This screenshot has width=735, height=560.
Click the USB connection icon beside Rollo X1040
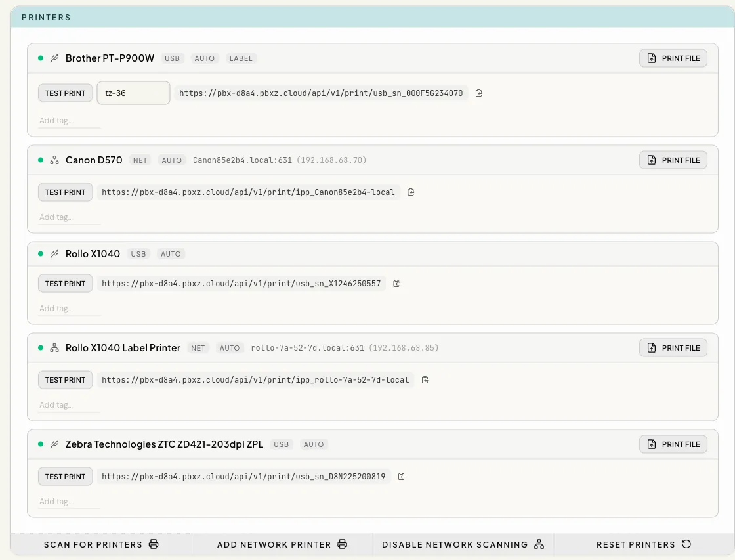pyautogui.click(x=54, y=253)
